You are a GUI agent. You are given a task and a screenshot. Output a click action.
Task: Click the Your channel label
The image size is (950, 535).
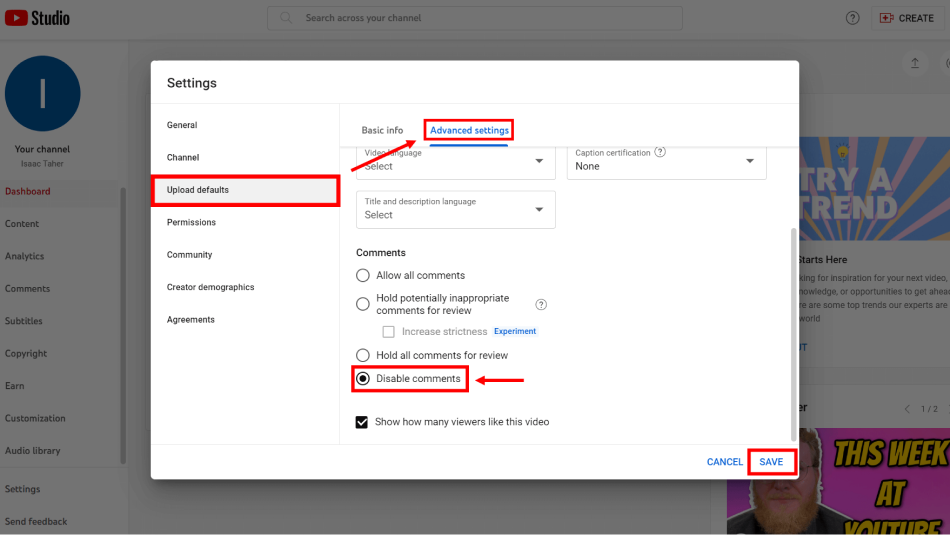tap(42, 149)
